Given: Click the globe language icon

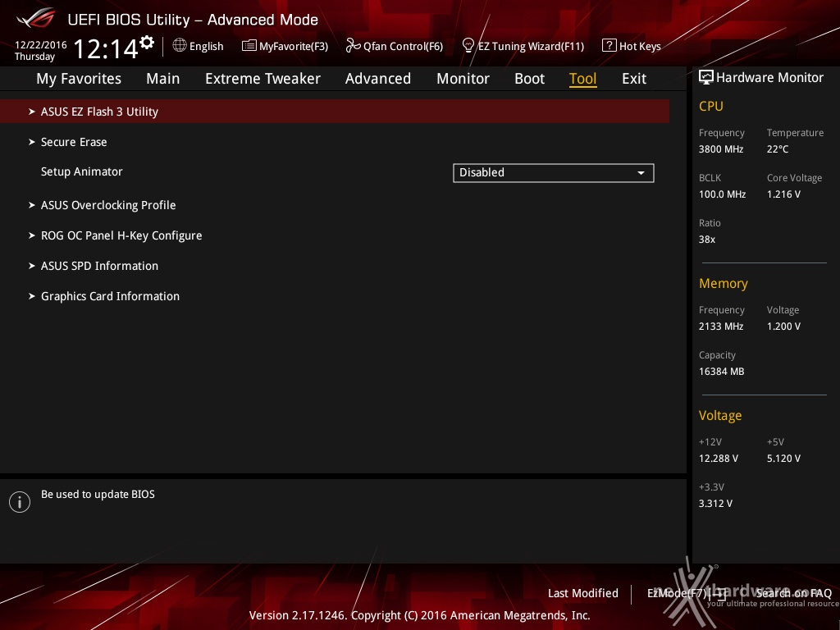Looking at the screenshot, I should (x=180, y=46).
